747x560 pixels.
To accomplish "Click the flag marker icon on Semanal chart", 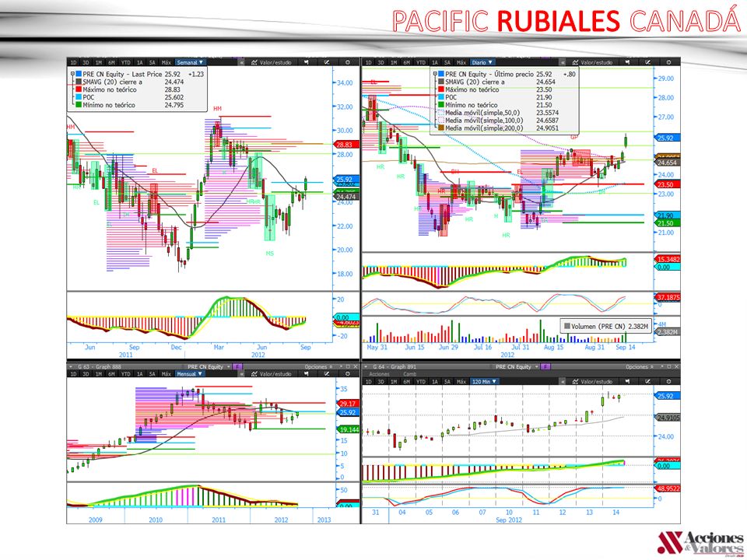I will tap(306, 62).
